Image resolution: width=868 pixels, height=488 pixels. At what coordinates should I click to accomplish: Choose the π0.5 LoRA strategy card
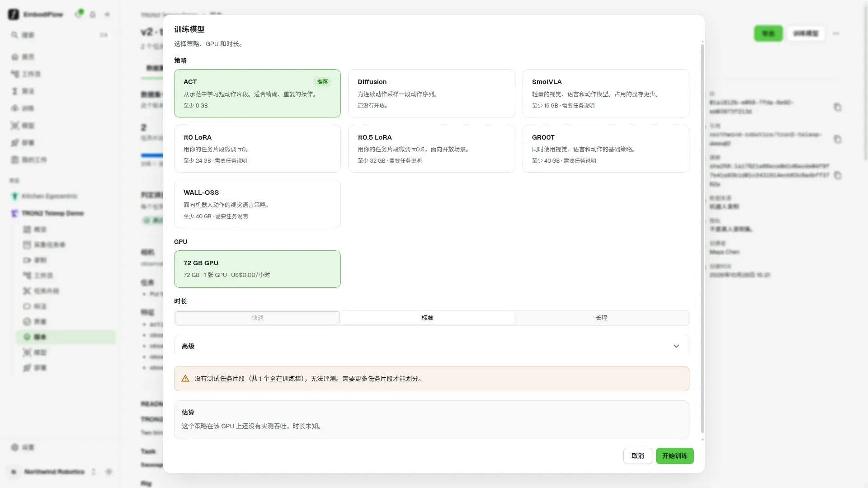click(x=431, y=149)
